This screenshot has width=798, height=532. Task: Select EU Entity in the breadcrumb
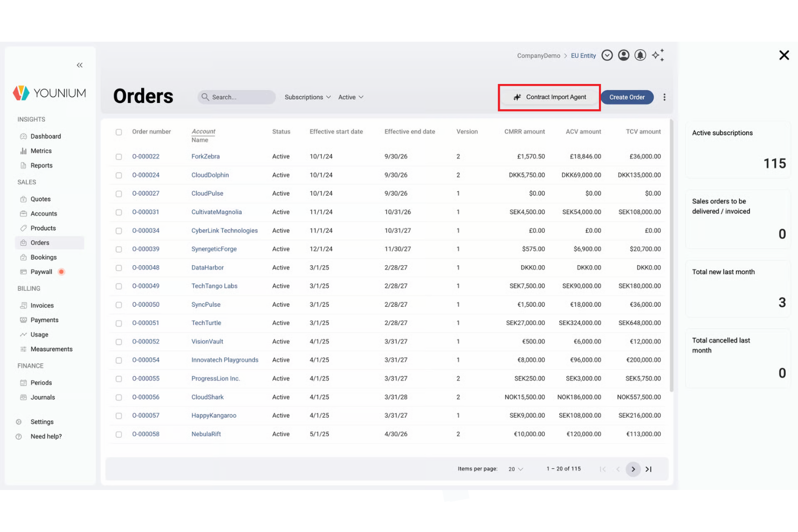(583, 56)
